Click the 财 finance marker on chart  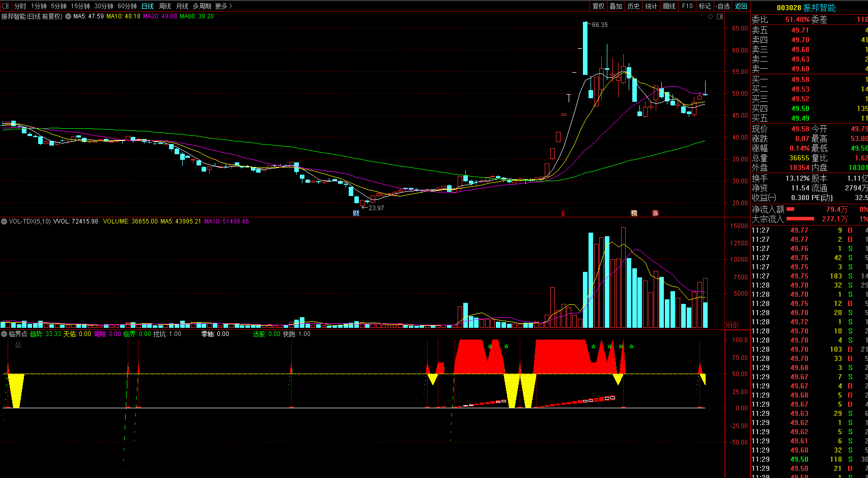click(356, 213)
